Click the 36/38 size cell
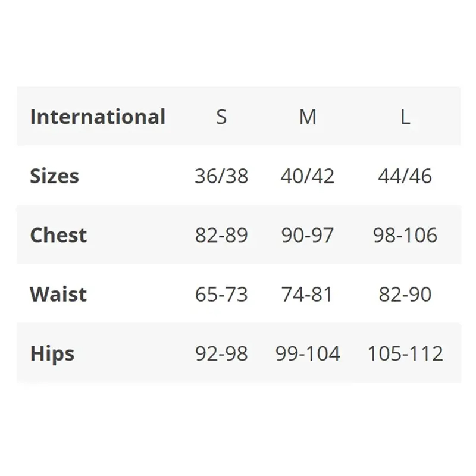The image size is (476, 476). tap(221, 176)
